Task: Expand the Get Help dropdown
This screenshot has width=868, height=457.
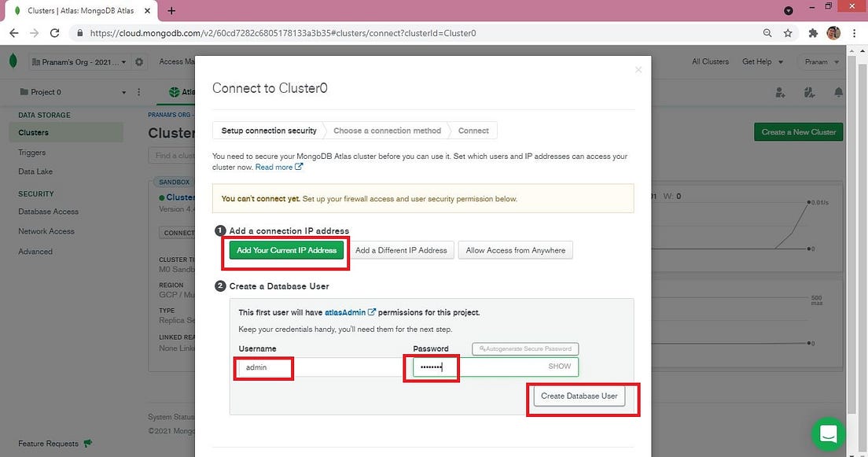Action: (x=759, y=61)
